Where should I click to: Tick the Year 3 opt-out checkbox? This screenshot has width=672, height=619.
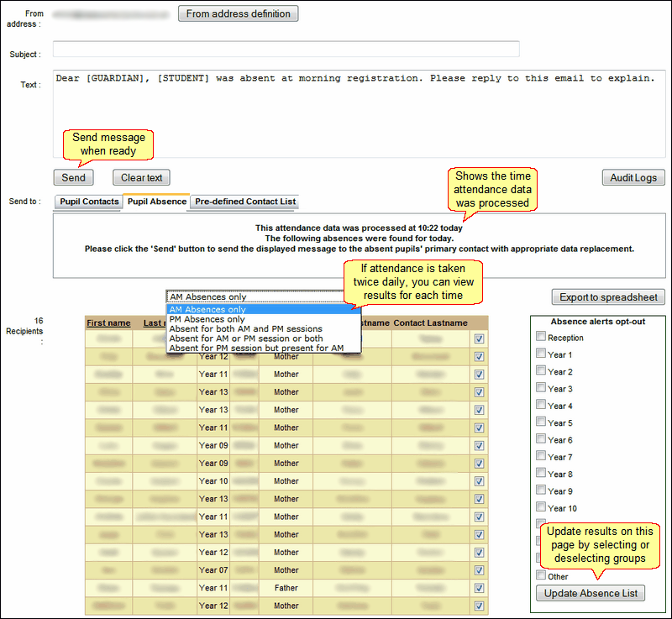click(x=541, y=388)
